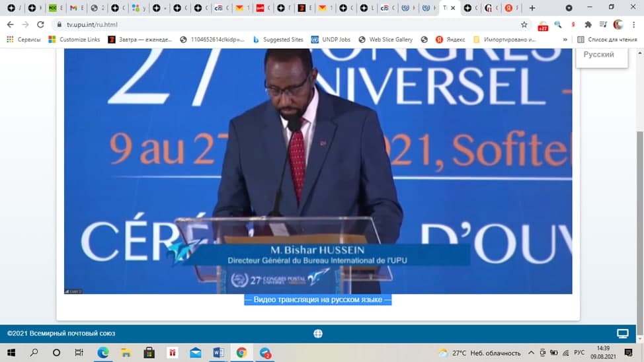Open the media controls playlist icon
The width and height of the screenshot is (644, 362).
pos(603,24)
